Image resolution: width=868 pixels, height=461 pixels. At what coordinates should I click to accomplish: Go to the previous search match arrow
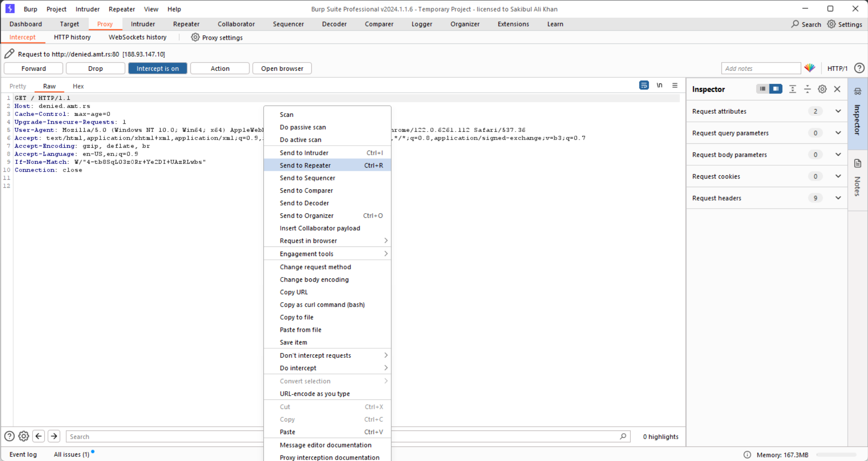point(39,436)
